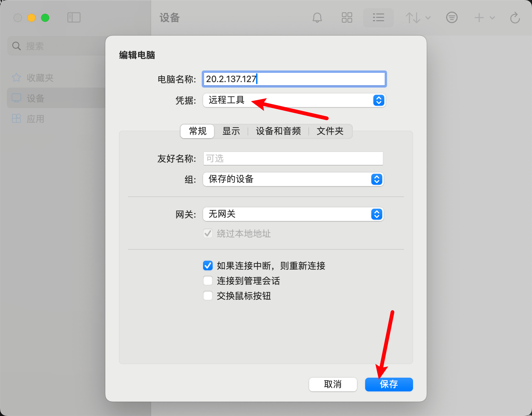532x416 pixels.
Task: Switch to the 显示 tab
Action: (x=231, y=131)
